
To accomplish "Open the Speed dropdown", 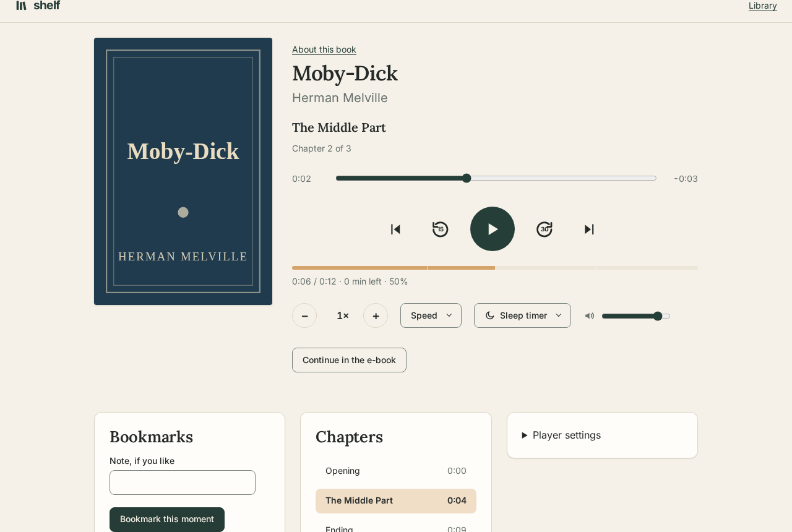I will [x=431, y=315].
